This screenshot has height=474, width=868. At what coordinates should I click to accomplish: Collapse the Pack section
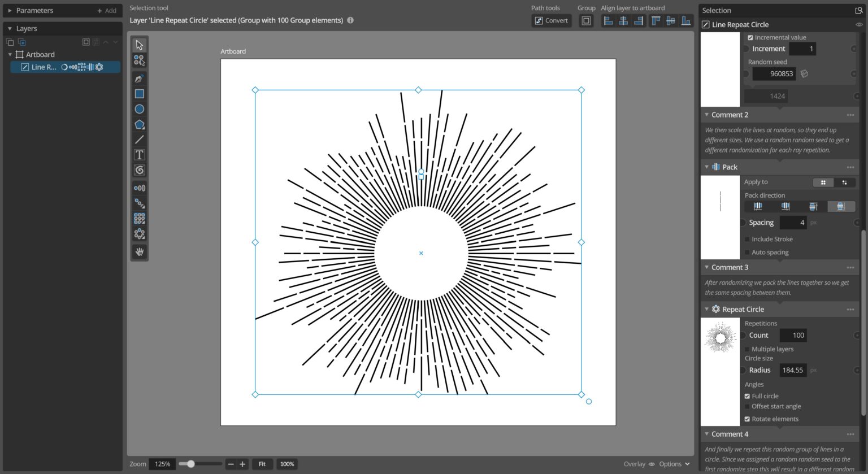(706, 167)
